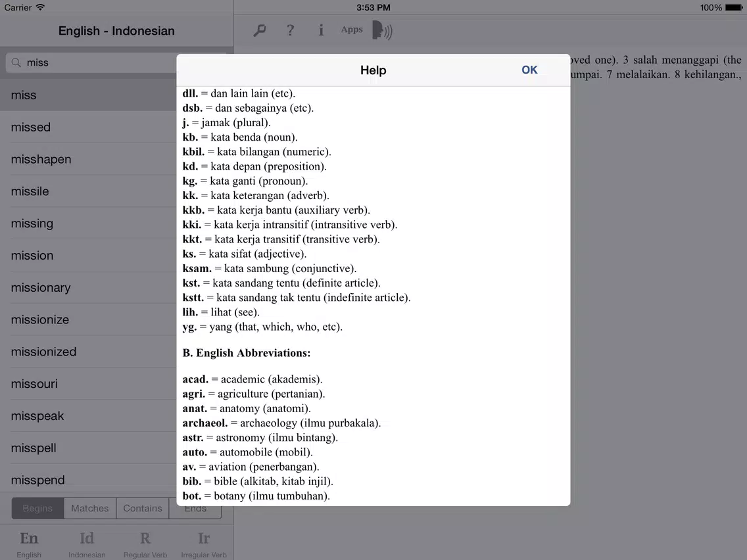
Task: Tap the "English - Indonesian" title
Action: (116, 31)
